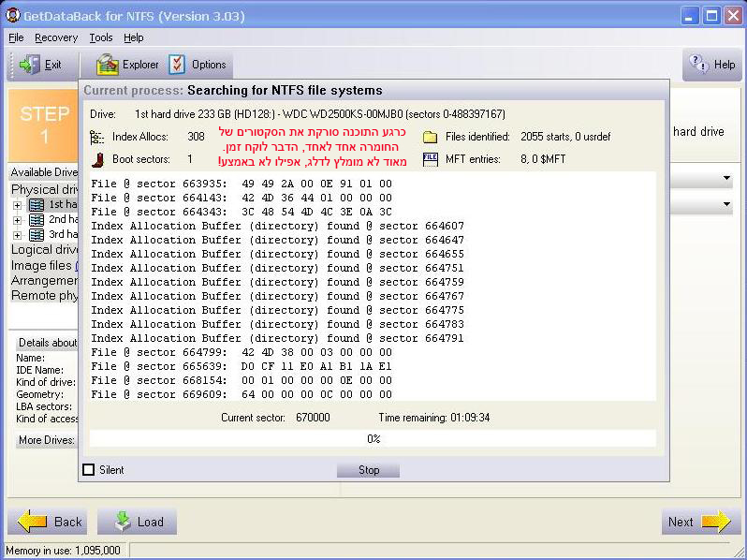Image resolution: width=747 pixels, height=560 pixels.
Task: Expand the 1st hard drive tree node
Action: point(17,205)
